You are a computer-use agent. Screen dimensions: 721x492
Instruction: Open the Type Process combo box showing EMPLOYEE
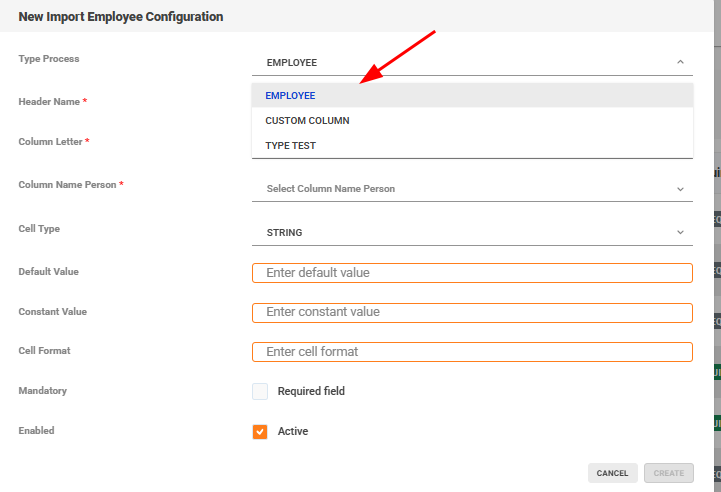coord(460,62)
